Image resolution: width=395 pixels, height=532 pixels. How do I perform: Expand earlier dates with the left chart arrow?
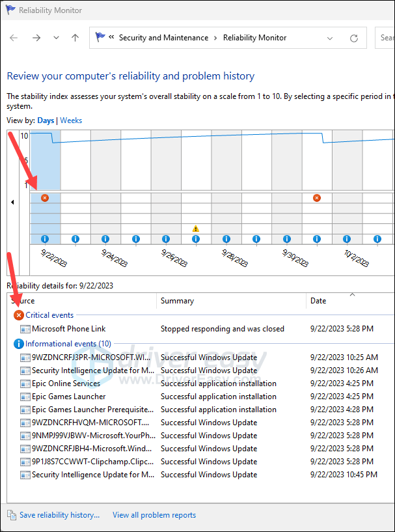coord(12,202)
